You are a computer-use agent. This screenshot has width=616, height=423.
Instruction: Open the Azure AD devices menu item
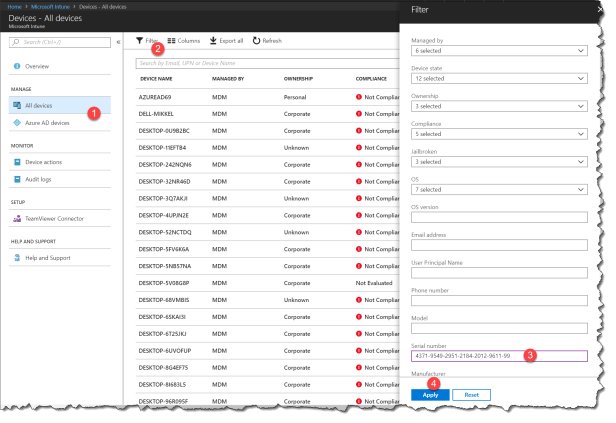[x=60, y=123]
